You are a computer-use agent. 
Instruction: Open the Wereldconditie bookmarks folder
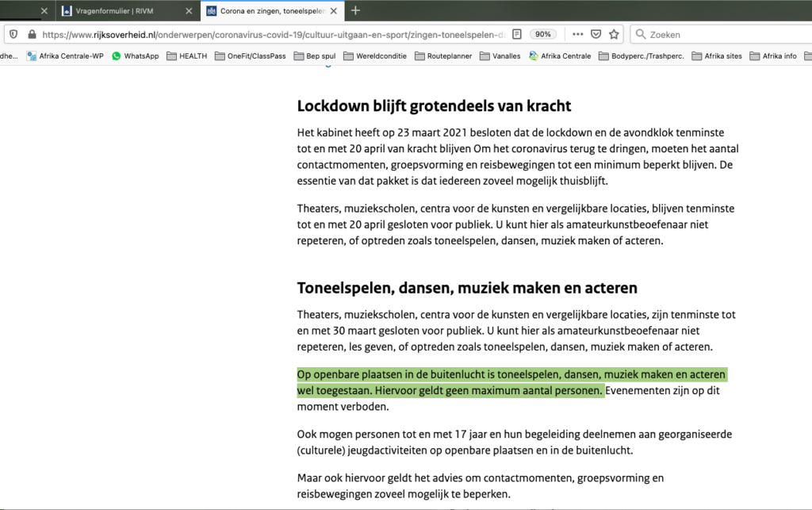375,56
